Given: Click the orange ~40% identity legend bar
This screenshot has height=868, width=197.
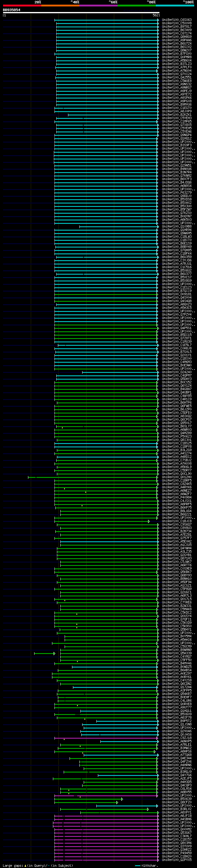Looking at the screenshot, I should [x=60, y=6].
